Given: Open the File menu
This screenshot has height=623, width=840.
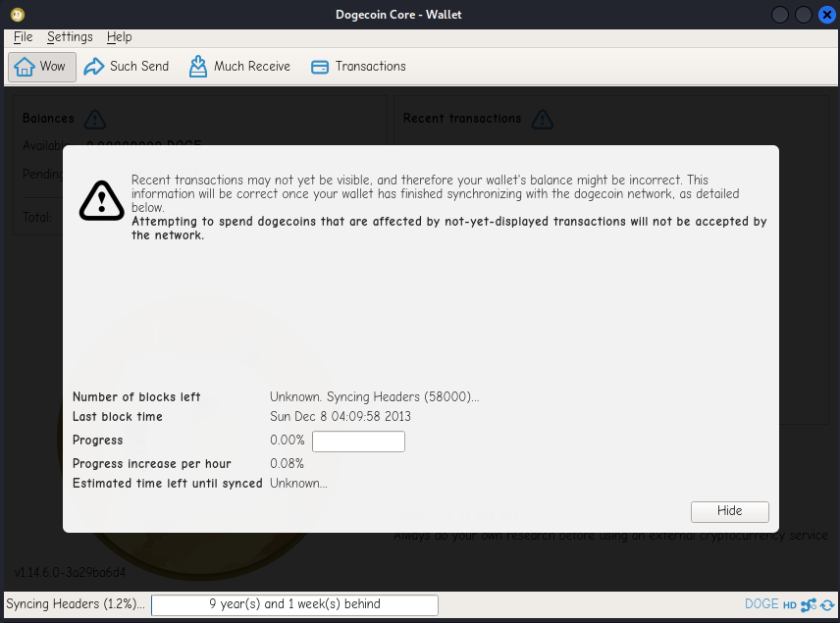Looking at the screenshot, I should [23, 37].
